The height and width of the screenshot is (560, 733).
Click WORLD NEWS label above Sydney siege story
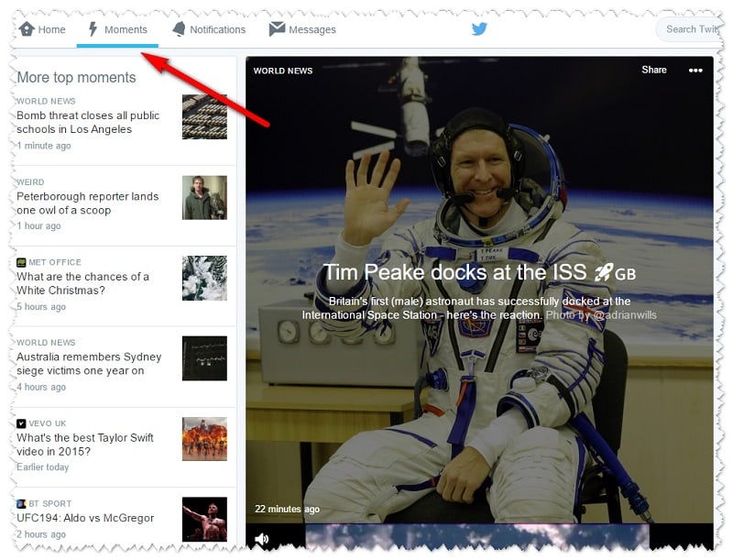46,343
